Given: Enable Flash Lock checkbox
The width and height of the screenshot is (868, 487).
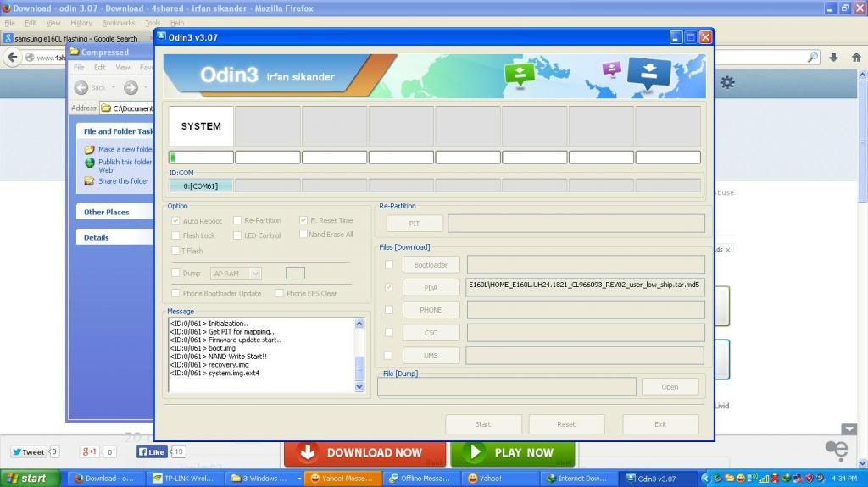Looking at the screenshot, I should click(175, 235).
